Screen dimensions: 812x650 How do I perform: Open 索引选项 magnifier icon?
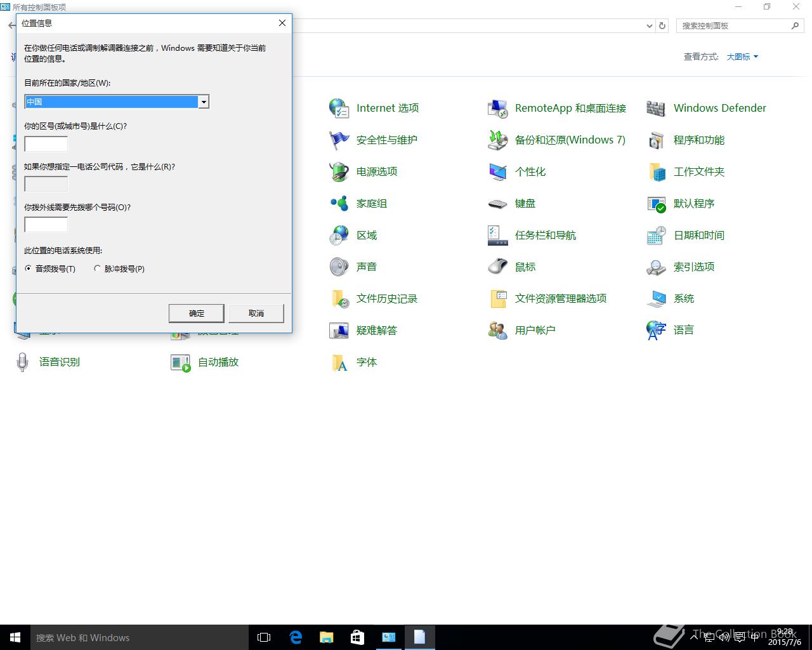pyautogui.click(x=656, y=267)
